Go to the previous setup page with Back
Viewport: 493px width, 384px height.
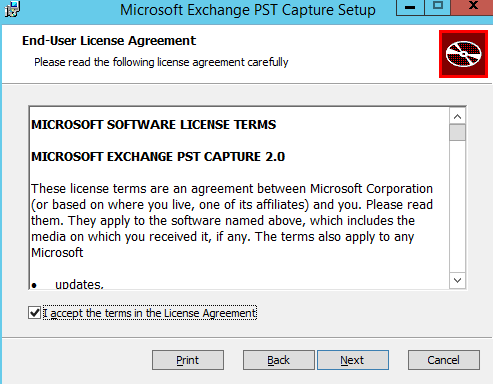278,360
